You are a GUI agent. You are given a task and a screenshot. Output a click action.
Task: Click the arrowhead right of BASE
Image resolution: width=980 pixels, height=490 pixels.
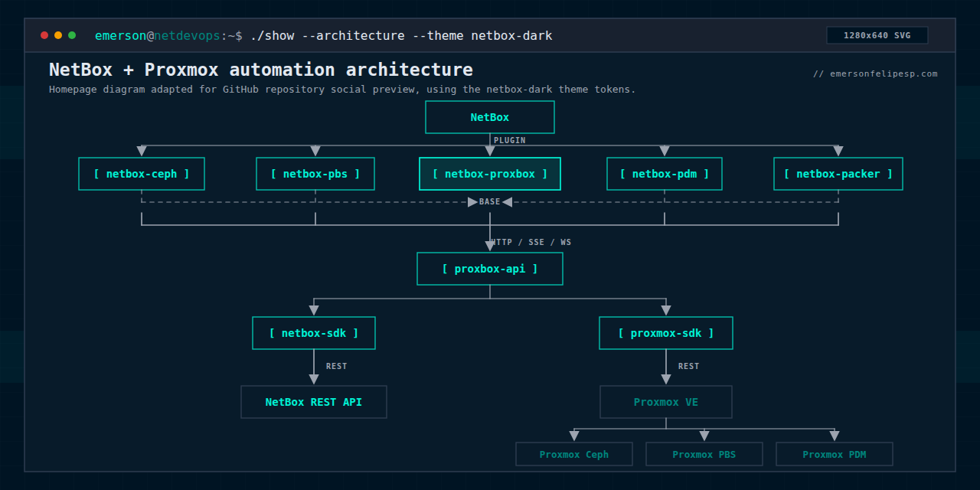pos(507,202)
